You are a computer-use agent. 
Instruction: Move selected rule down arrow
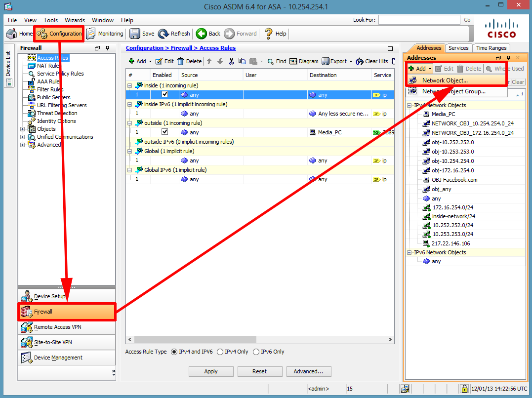click(x=220, y=61)
